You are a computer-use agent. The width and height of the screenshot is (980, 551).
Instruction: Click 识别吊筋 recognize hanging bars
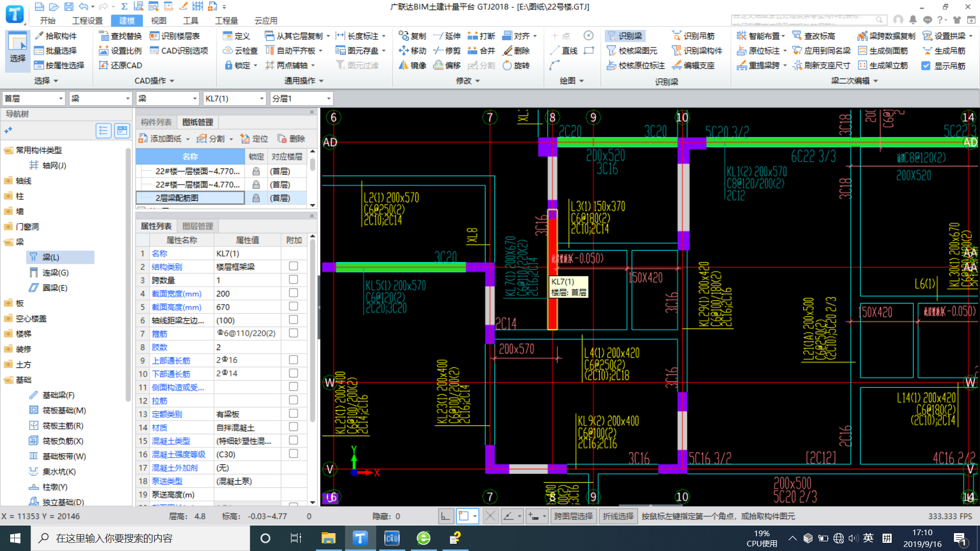[693, 36]
